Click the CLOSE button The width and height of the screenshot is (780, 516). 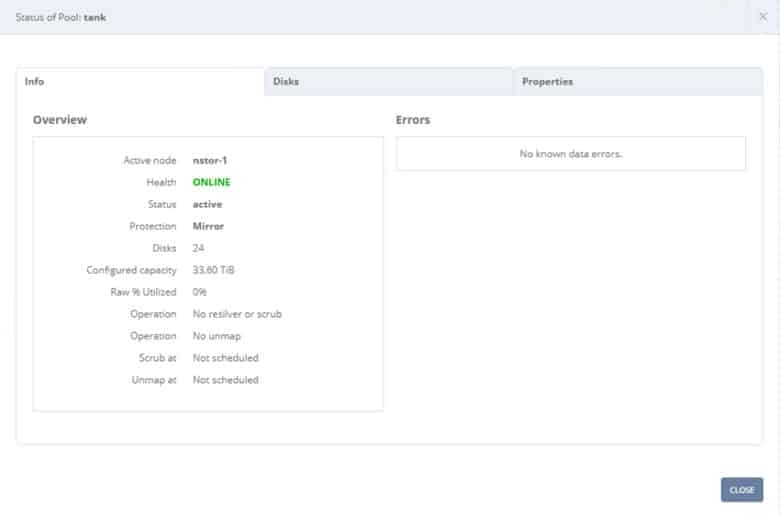742,490
